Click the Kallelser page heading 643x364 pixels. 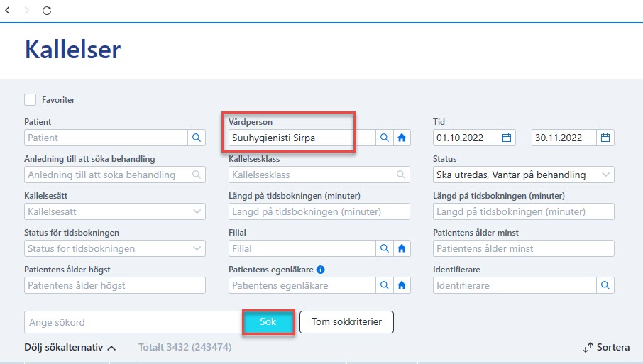pyautogui.click(x=72, y=50)
